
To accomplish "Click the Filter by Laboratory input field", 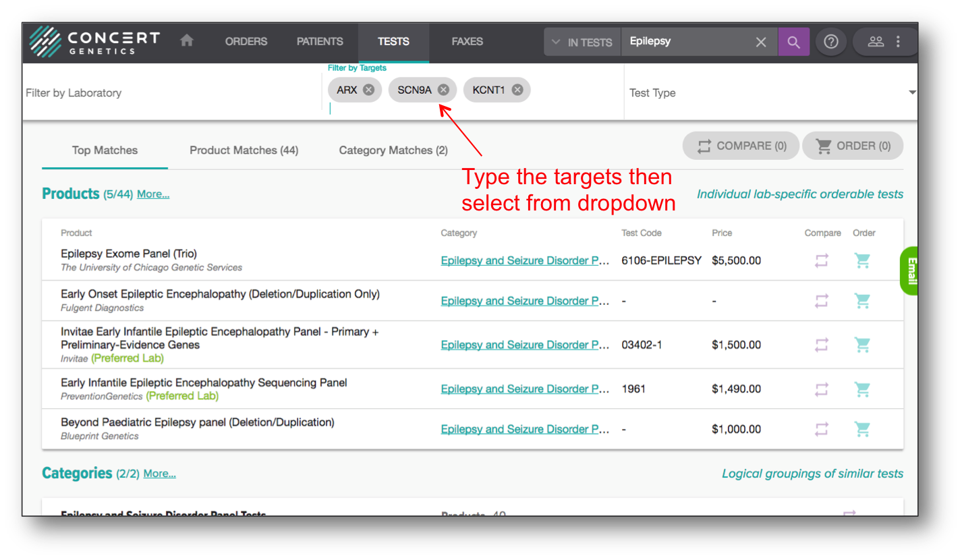I will pos(169,93).
